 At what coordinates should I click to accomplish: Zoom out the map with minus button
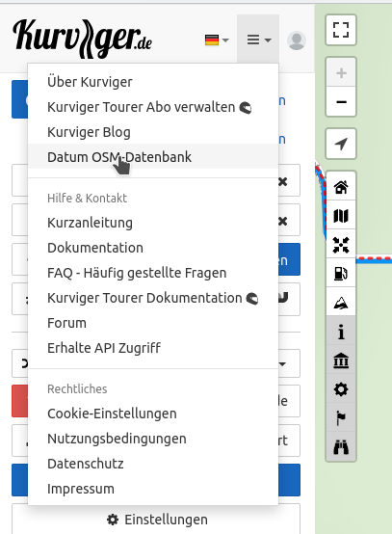tap(341, 101)
